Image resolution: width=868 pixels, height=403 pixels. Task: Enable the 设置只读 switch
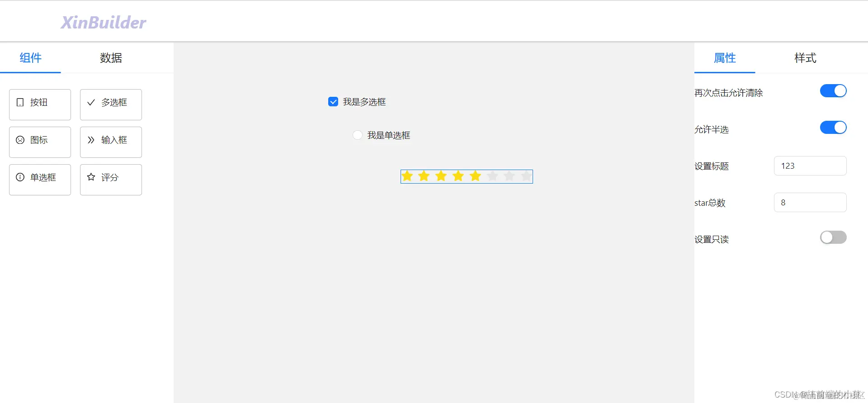(x=833, y=237)
